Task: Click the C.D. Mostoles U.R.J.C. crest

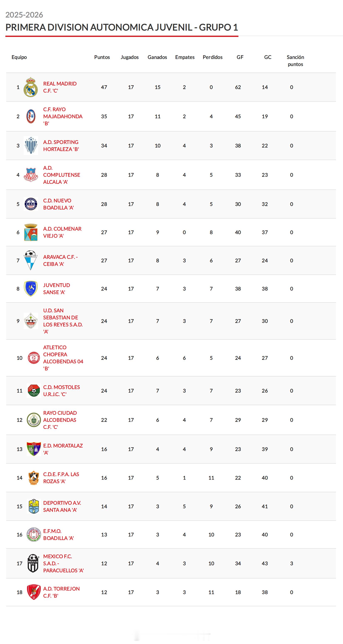Action: click(34, 391)
